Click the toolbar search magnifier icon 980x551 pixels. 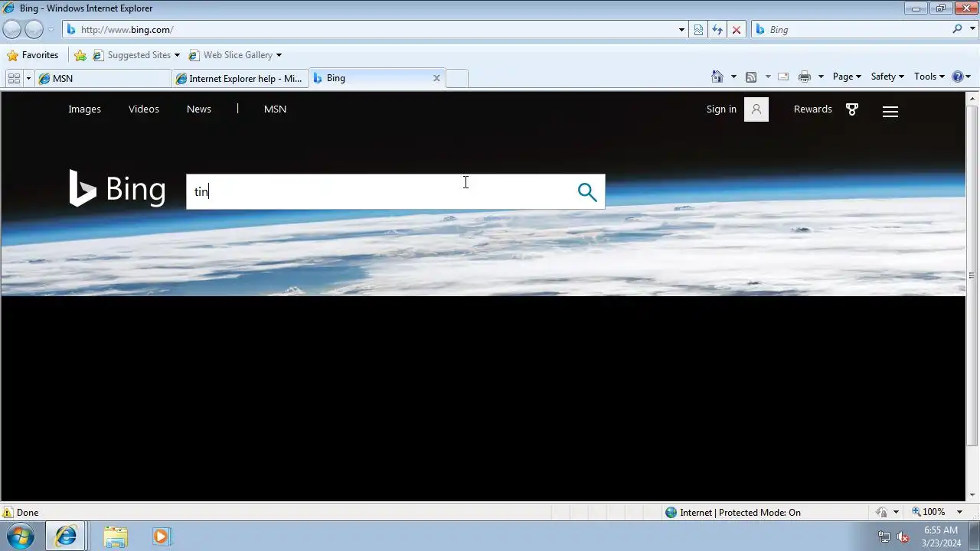tap(957, 29)
